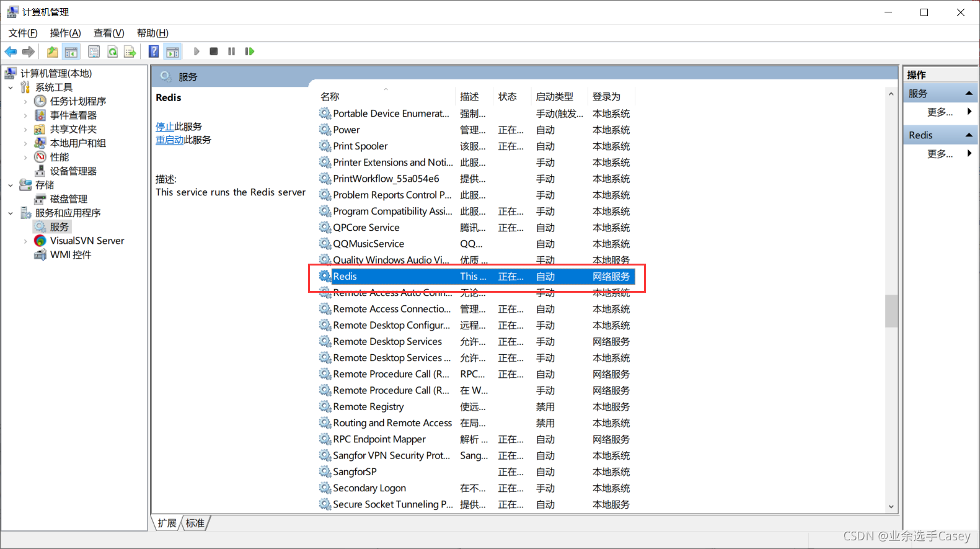Collapse the 系统工具 tree group
The image size is (980, 549).
(11, 87)
